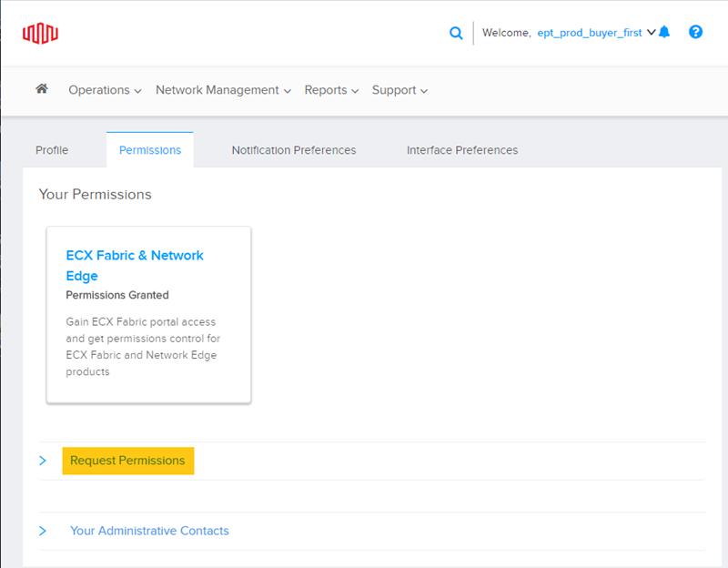Screen dimensions: 728x568
Task: Open the Operations menu
Action: 105,90
